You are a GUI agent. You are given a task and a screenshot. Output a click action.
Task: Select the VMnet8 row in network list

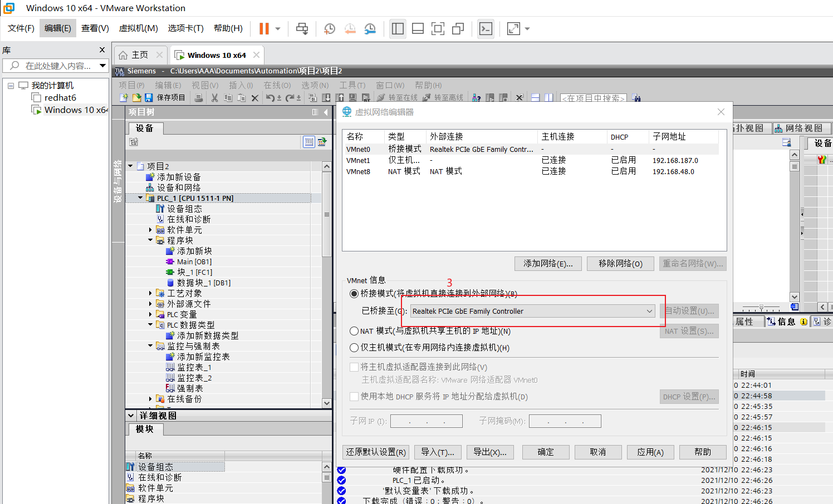click(531, 171)
